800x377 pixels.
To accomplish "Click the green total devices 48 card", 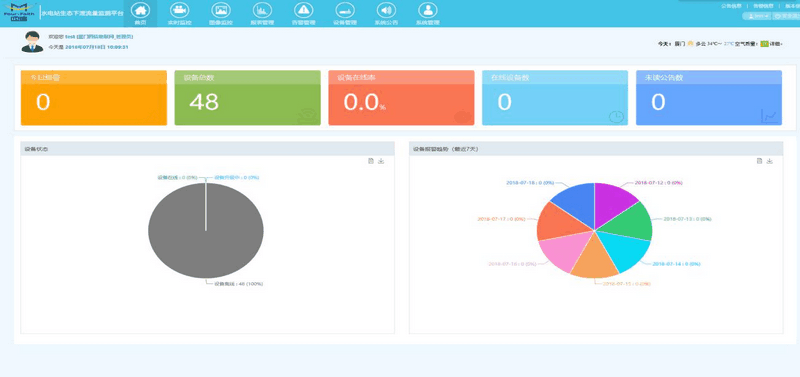I will coord(247,97).
